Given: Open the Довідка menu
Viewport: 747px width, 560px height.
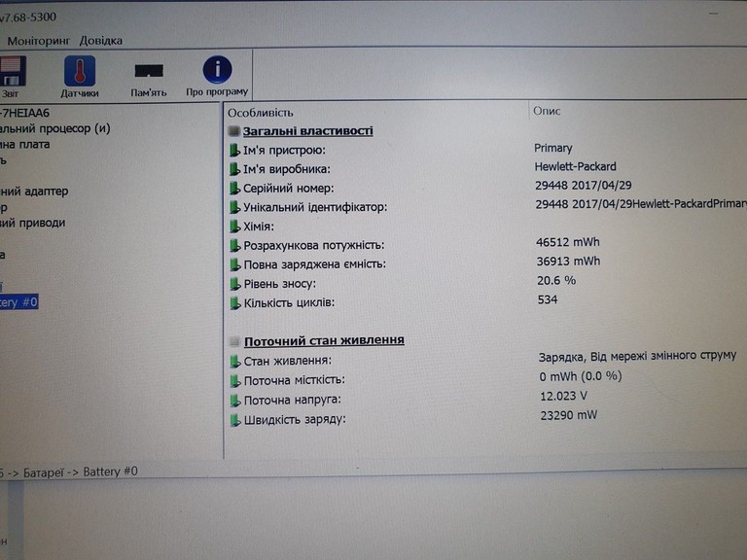Looking at the screenshot, I should (x=101, y=41).
